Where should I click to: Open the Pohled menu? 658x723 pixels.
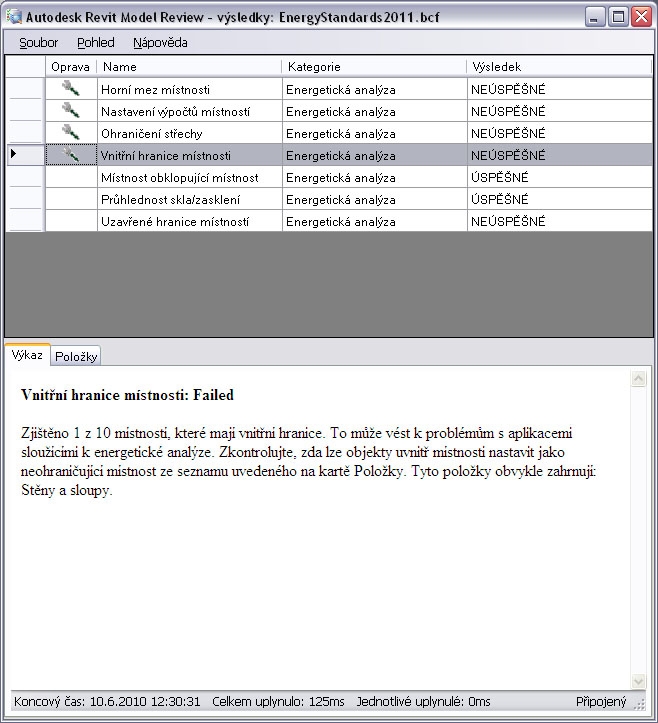(x=95, y=43)
